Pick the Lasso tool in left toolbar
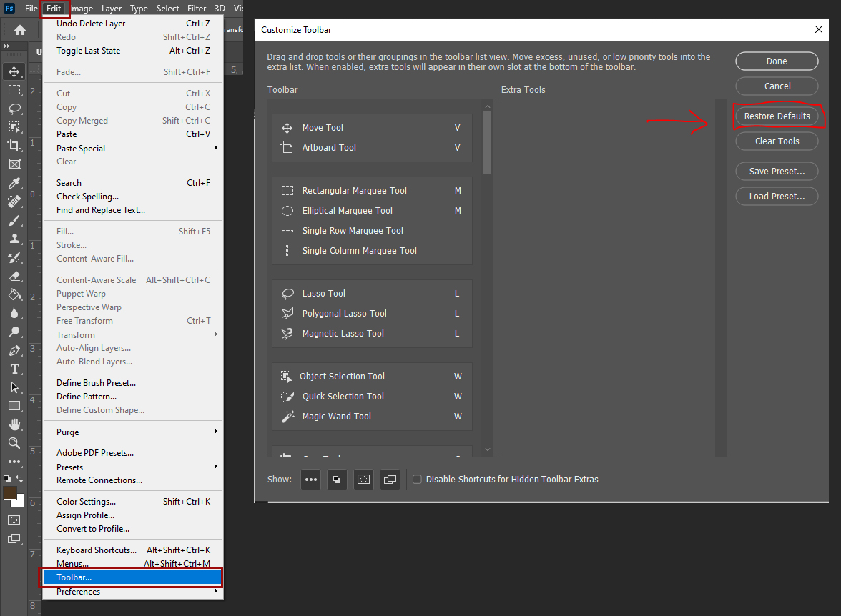The height and width of the screenshot is (616, 841). pos(14,109)
